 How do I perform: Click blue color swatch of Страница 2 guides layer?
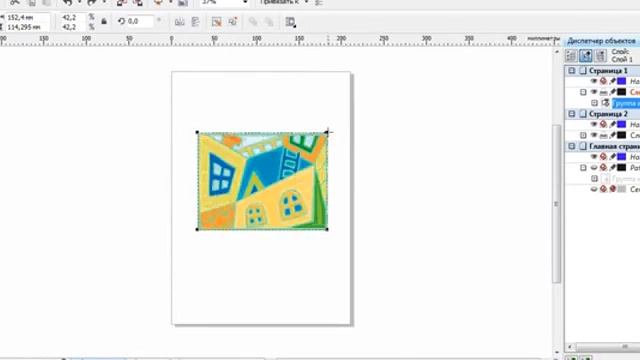622,124
